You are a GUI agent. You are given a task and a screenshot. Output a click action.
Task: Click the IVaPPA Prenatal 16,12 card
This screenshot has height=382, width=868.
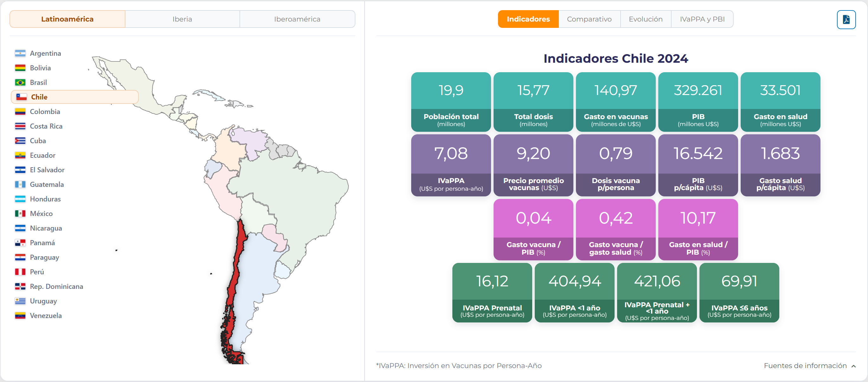click(492, 293)
